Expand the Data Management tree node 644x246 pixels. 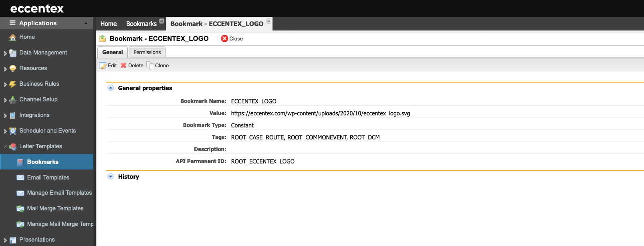coord(5,53)
